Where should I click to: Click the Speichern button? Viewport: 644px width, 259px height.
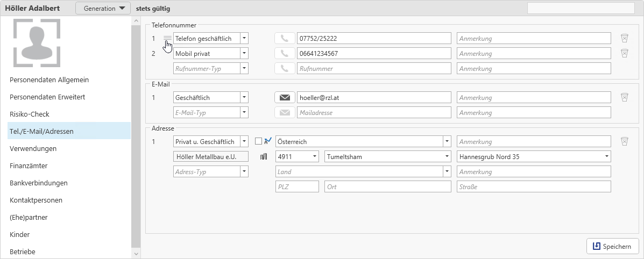[612, 246]
